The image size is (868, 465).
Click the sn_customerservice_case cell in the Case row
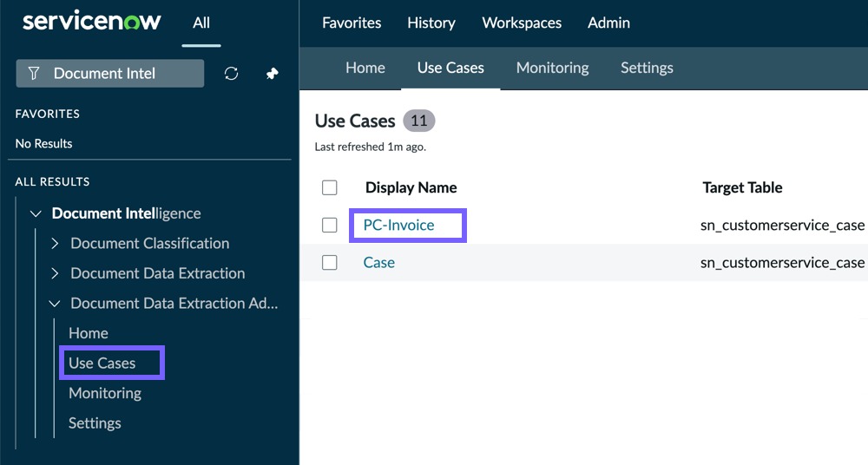tap(782, 263)
